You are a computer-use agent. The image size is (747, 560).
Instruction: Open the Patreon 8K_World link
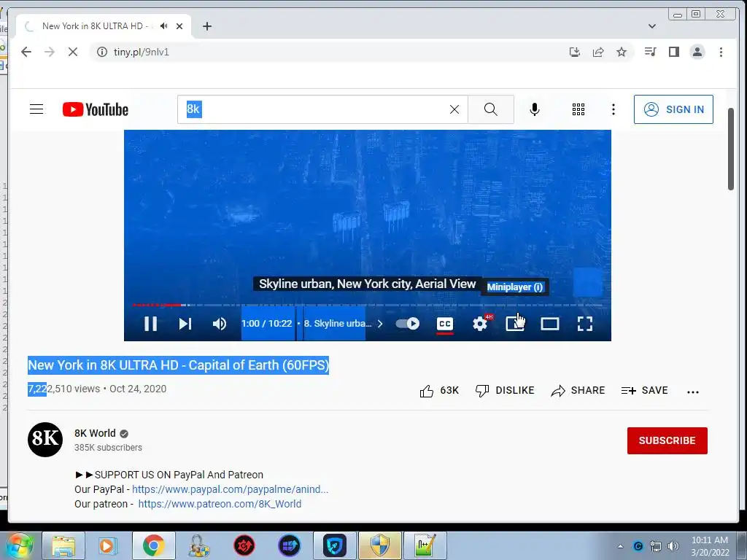(220, 504)
